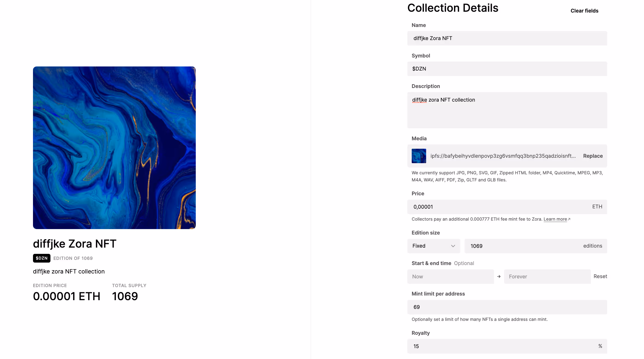Click the large blue NFT preview image
Screen dimensions: 644x359
click(114, 148)
